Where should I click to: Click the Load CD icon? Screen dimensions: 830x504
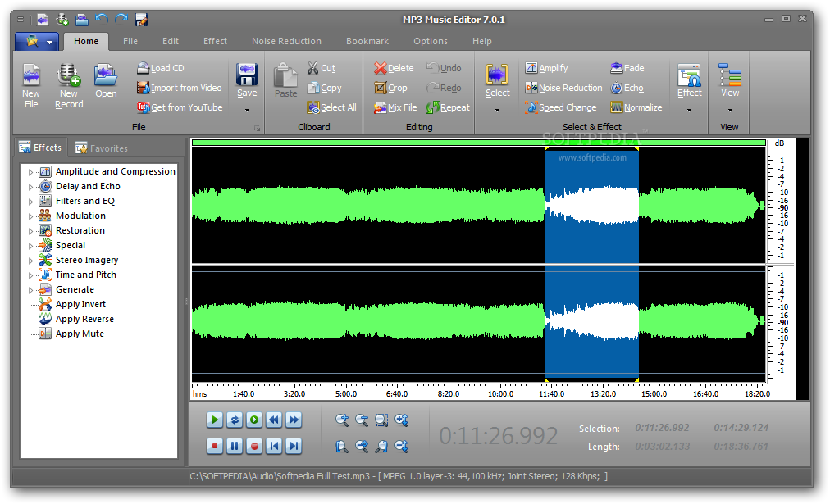(144, 68)
